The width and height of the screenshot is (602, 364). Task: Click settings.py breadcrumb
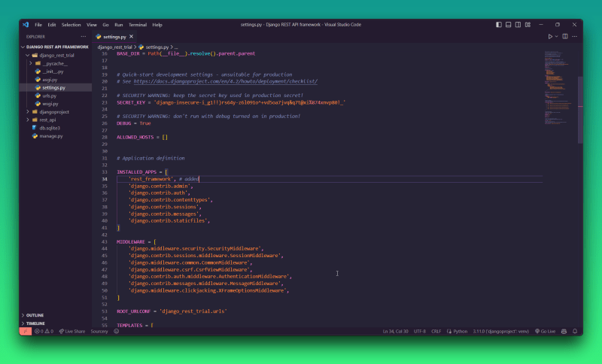[x=157, y=47]
